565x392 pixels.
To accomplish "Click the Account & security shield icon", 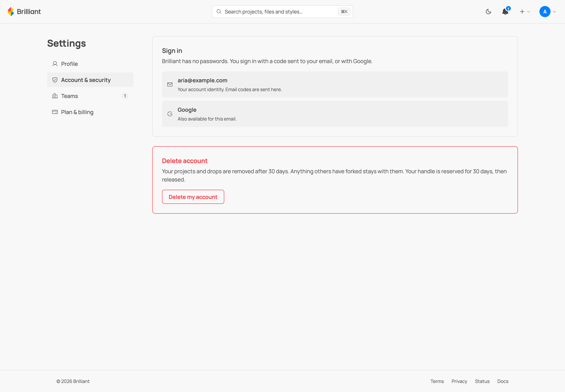I will (55, 80).
